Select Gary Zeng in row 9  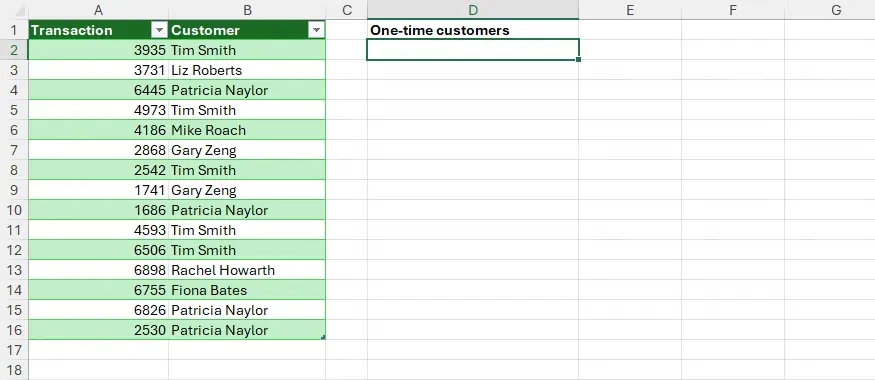[247, 190]
